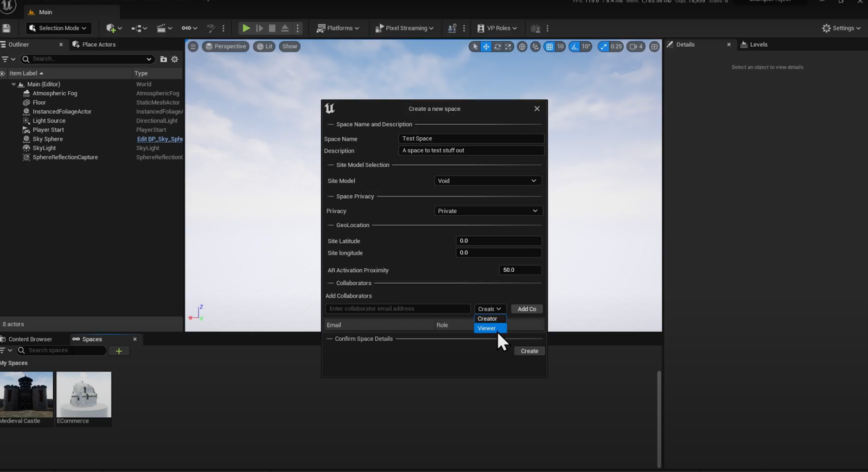This screenshot has height=472, width=868.
Task: Toggle the scale snapping icon
Action: [x=604, y=47]
